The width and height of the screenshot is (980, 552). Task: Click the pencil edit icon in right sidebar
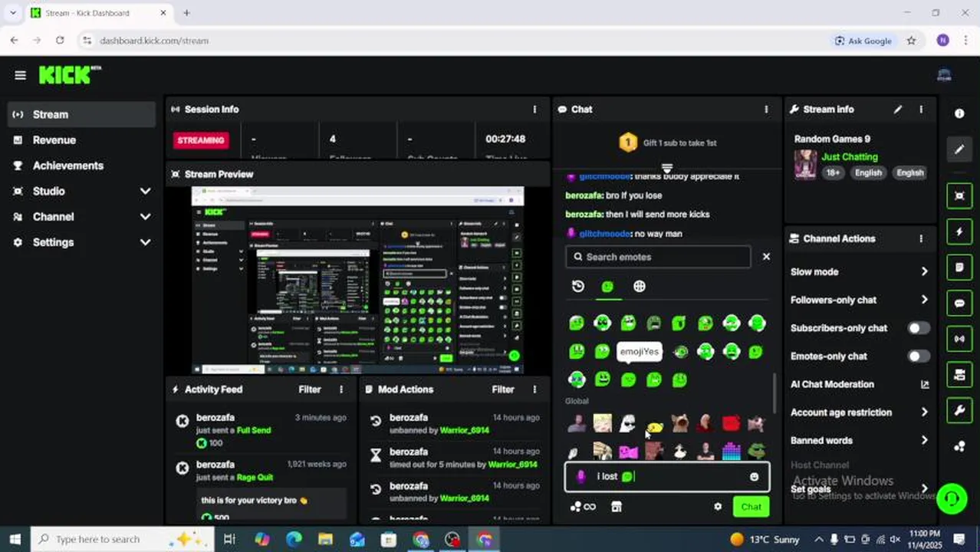tap(959, 149)
